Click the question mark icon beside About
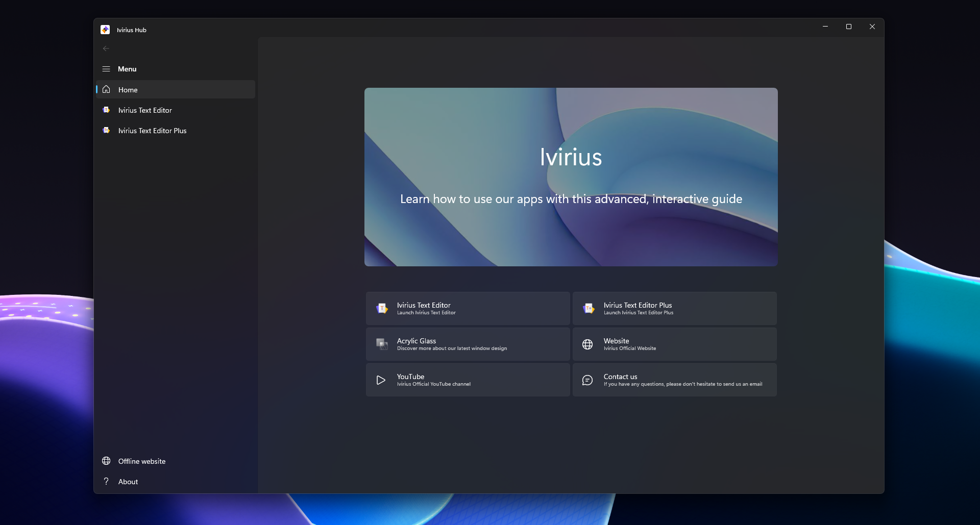The width and height of the screenshot is (980, 525). click(106, 481)
